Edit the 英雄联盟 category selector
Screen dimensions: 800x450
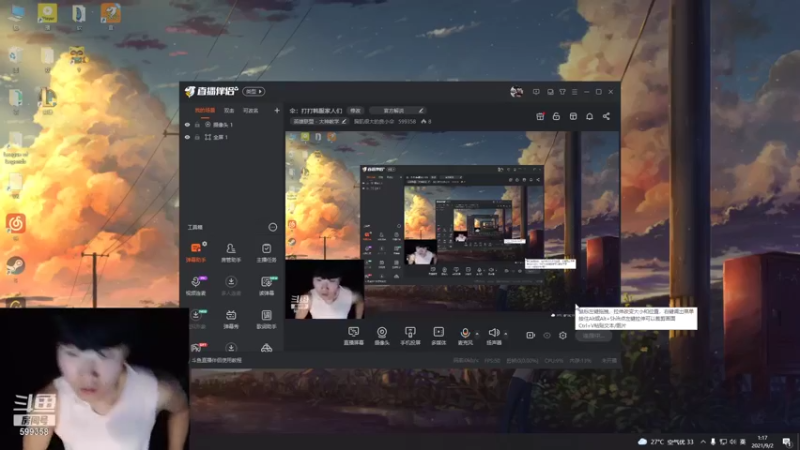(x=319, y=121)
